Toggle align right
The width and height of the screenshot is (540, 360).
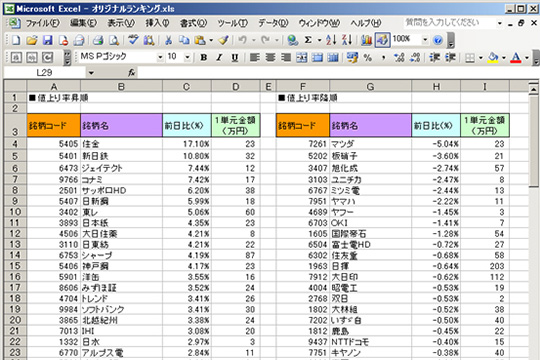pyautogui.click(x=286, y=58)
